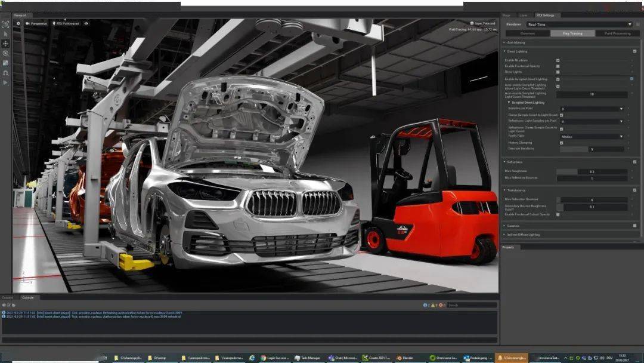Choose the Select arrow tool

point(5,33)
